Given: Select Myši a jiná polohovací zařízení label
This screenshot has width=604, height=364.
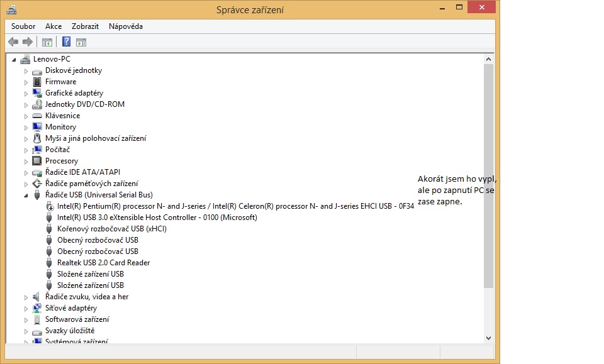Looking at the screenshot, I should click(96, 138).
